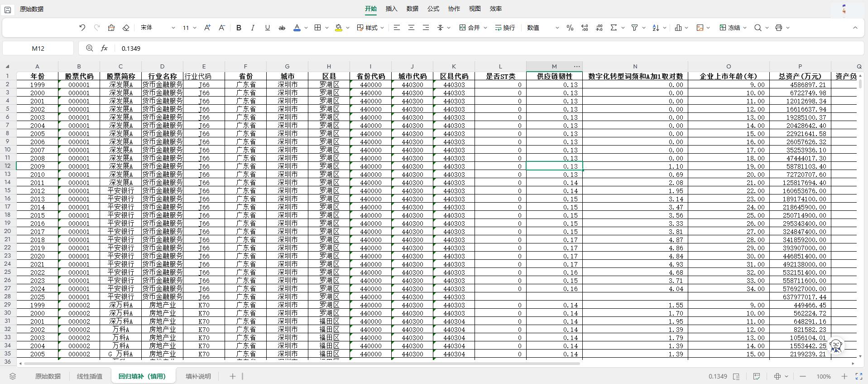Click the 冻结 freeze panes button
This screenshot has width=868, height=384.
730,28
